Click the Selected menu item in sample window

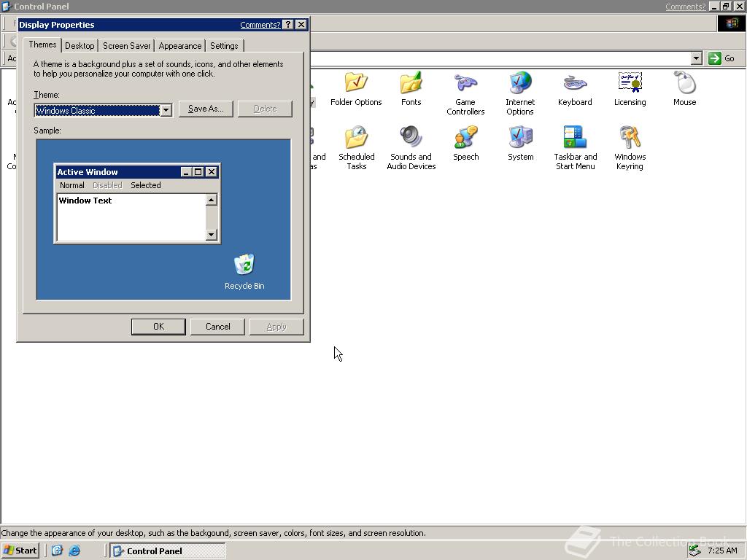point(146,185)
